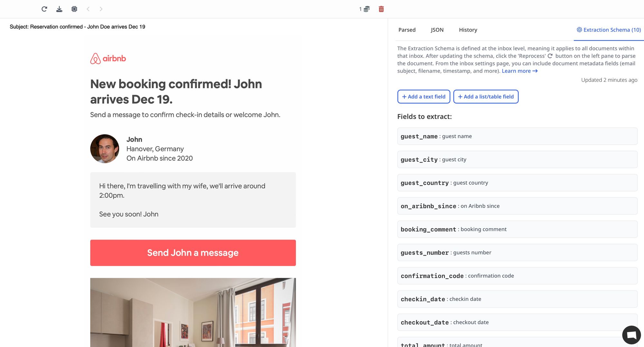Select the Extraction Schema (10) tab
The height and width of the screenshot is (347, 644).
(609, 30)
